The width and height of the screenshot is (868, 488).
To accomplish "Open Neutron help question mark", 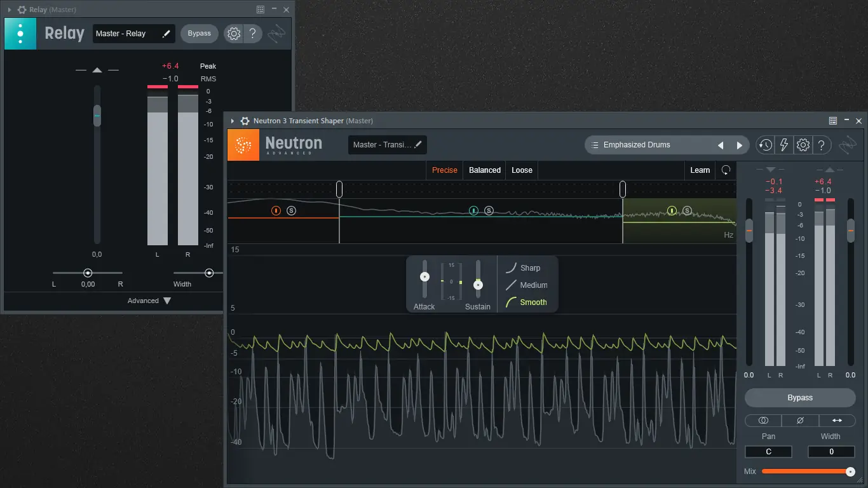I will click(822, 145).
